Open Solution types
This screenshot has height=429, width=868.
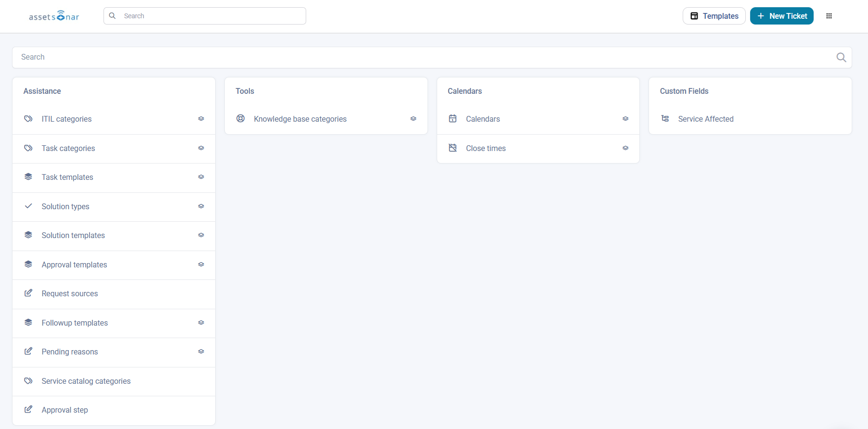pos(65,206)
